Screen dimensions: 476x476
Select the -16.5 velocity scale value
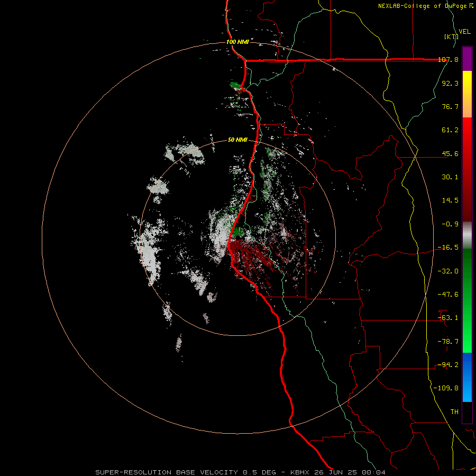[448, 248]
